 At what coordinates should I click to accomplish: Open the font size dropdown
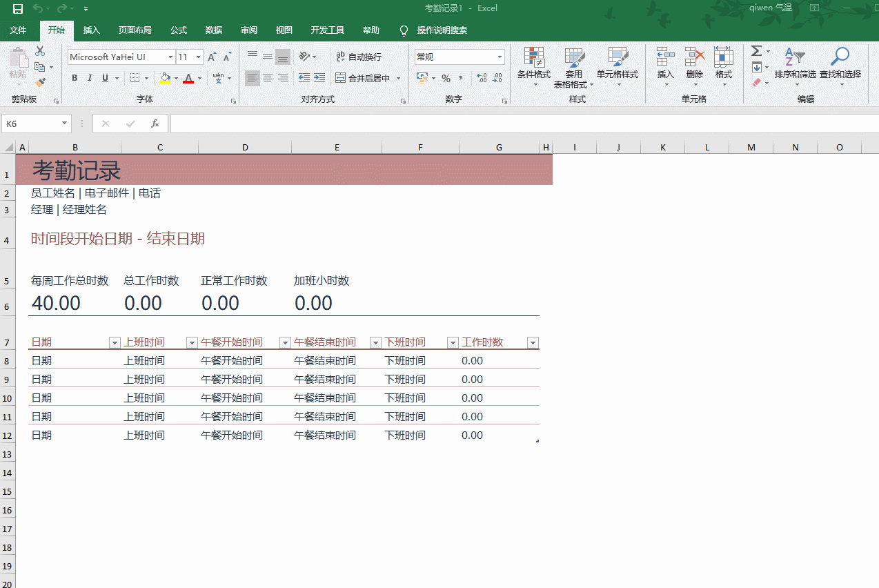pos(198,56)
